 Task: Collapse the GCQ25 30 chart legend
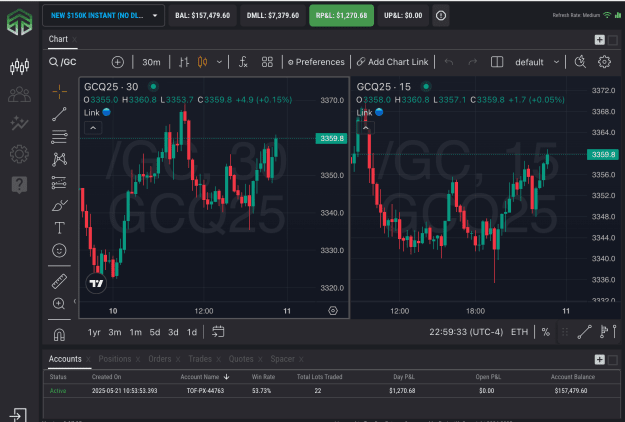click(93, 128)
